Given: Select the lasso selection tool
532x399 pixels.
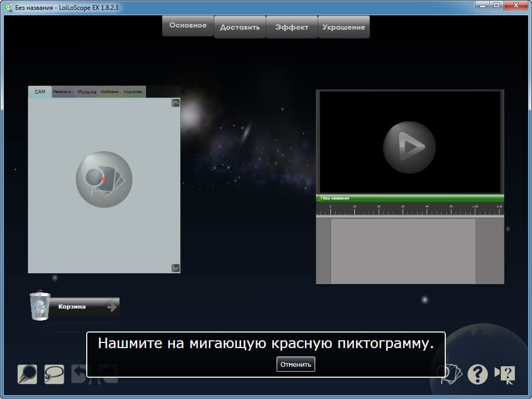Looking at the screenshot, I should click(54, 374).
